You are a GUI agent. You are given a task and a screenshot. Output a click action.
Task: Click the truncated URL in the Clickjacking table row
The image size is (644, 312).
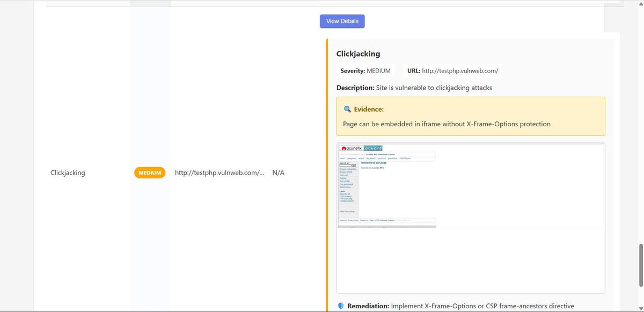219,172
